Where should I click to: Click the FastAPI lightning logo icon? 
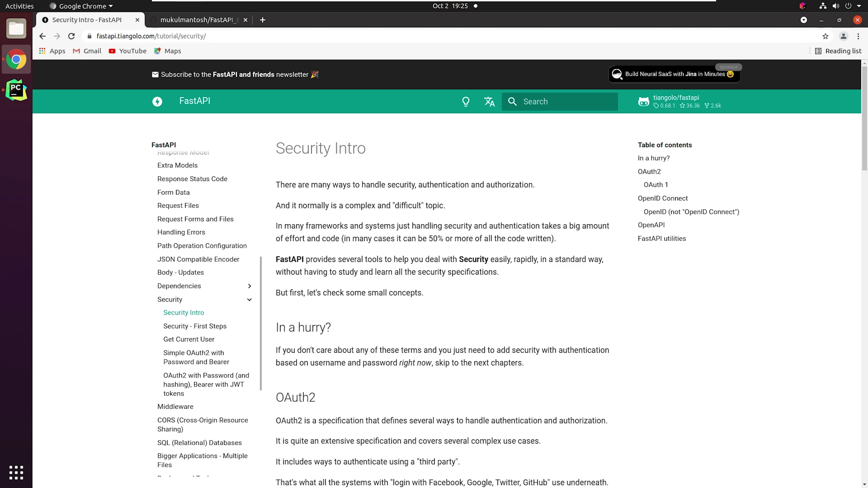(x=157, y=101)
